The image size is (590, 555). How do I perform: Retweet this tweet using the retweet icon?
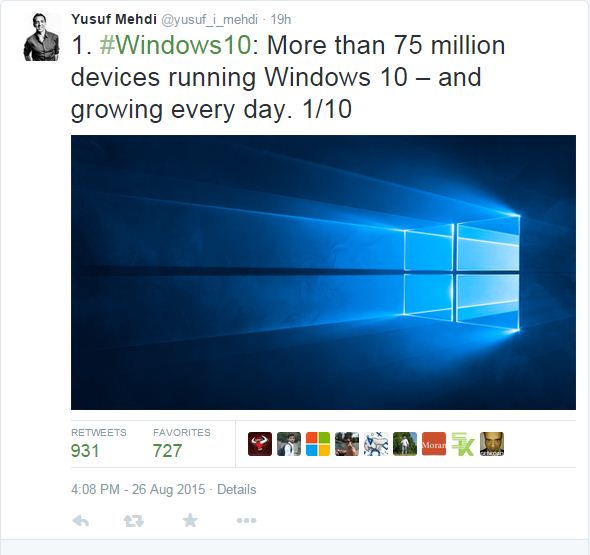[x=134, y=521]
